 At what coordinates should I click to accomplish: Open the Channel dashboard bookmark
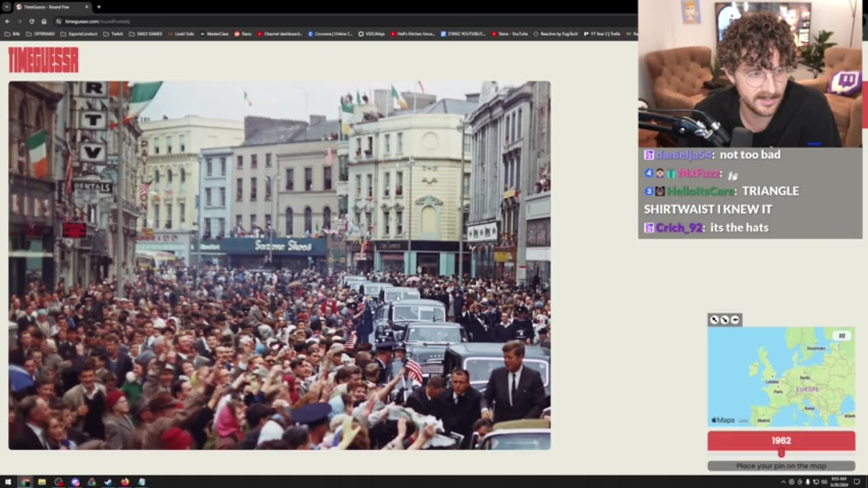pyautogui.click(x=279, y=33)
